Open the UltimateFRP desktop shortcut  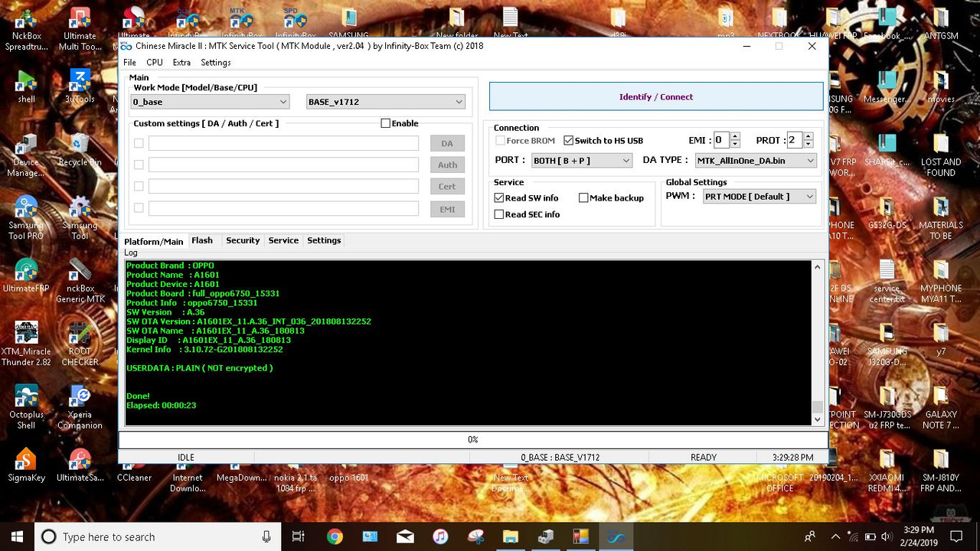point(26,276)
